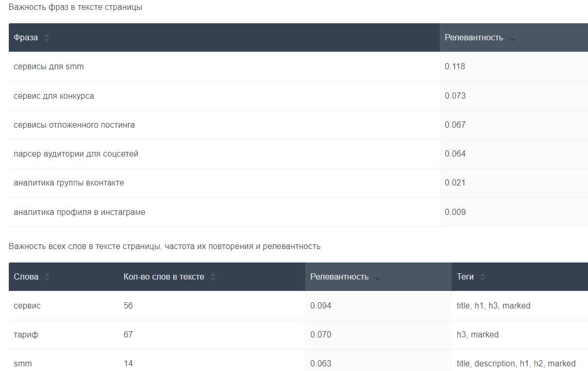Screen dimensions: 588x371
Task: Click the phrase 'сервисы отложенного постинга'
Action: 74,125
